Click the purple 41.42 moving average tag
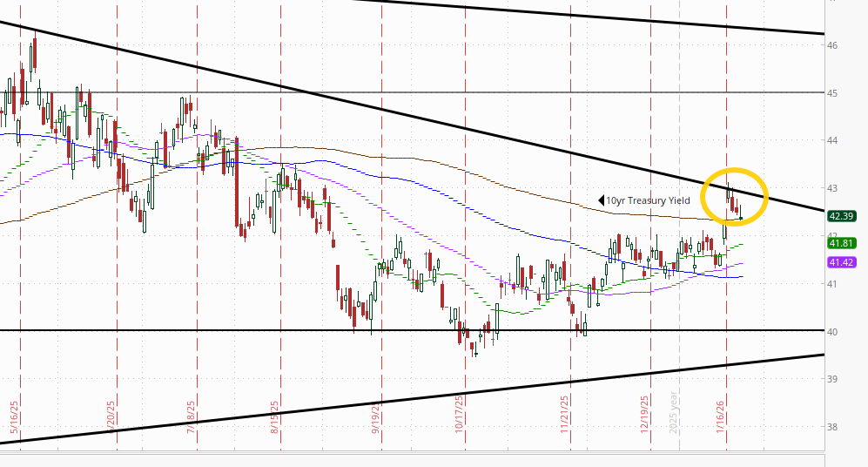 841,262
